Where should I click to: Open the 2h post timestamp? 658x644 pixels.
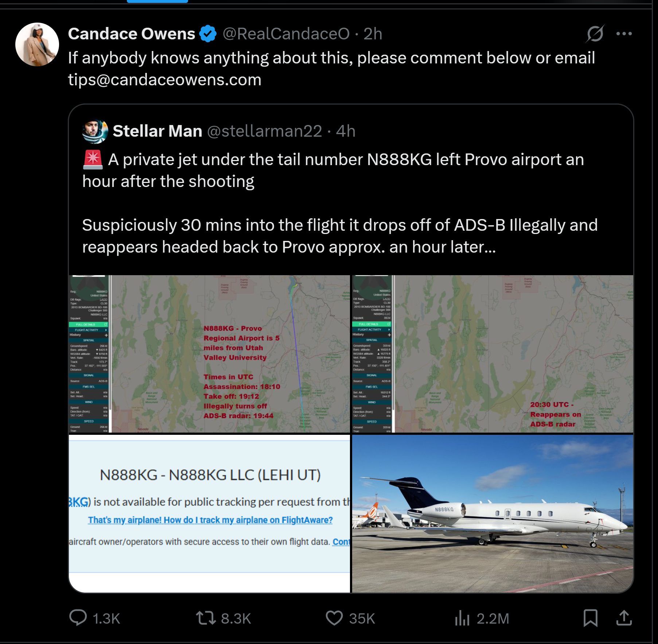(373, 34)
